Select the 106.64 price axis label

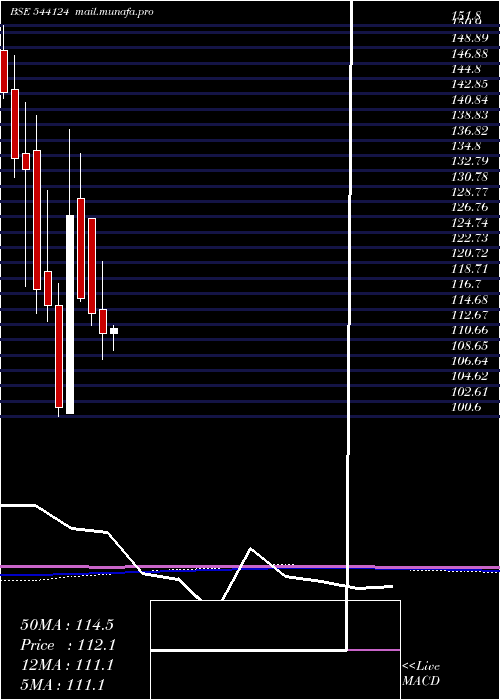point(470,361)
